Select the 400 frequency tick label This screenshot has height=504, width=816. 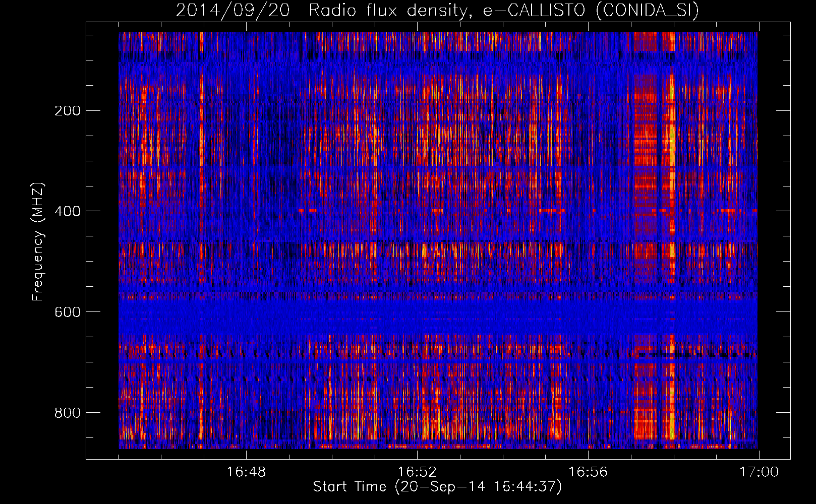[x=68, y=211]
